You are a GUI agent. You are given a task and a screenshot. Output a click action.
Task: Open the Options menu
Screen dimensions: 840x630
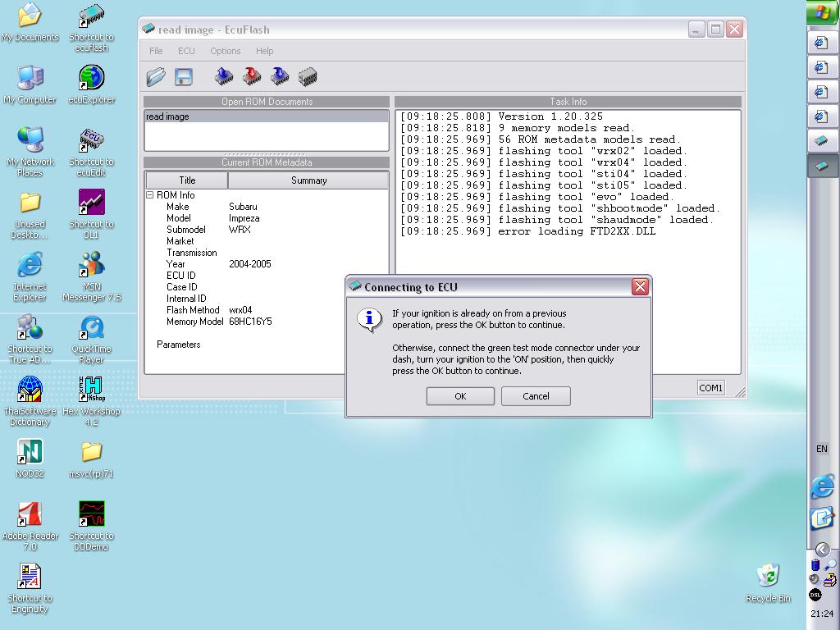[x=225, y=51]
